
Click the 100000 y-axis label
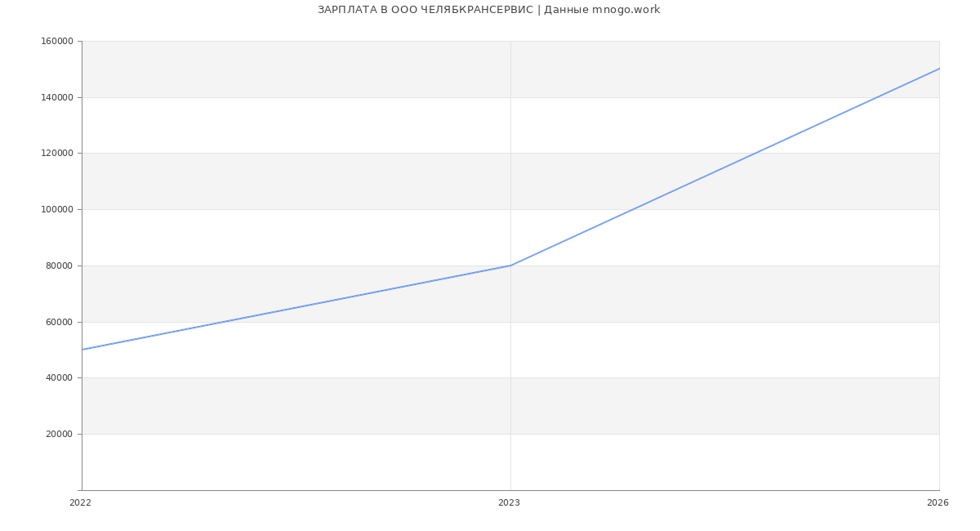57,210
